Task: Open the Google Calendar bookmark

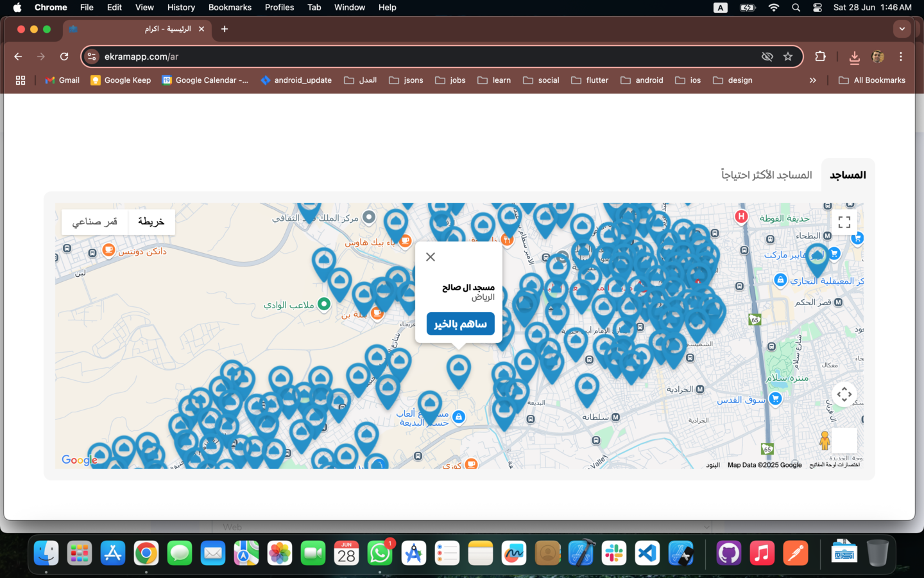Action: [205, 80]
